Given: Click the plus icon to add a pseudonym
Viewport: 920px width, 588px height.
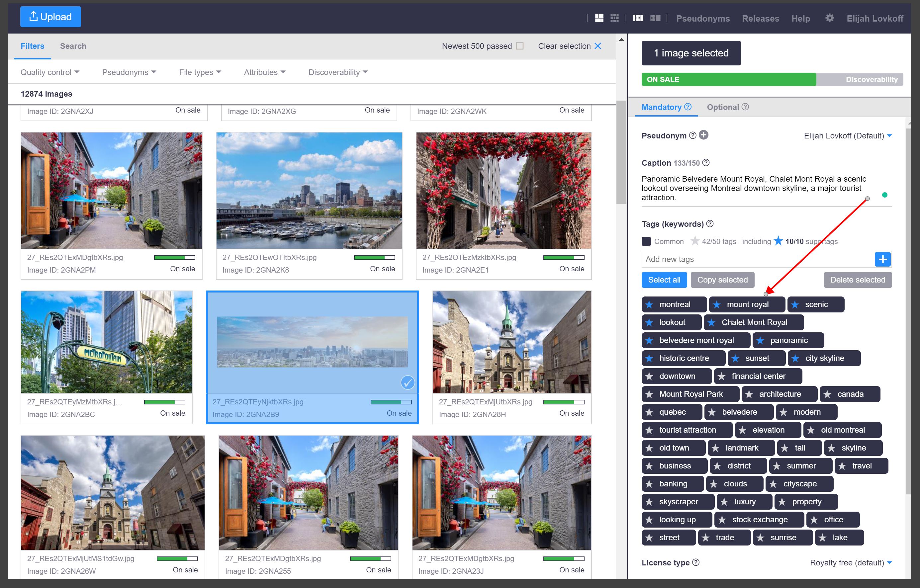Looking at the screenshot, I should [704, 135].
